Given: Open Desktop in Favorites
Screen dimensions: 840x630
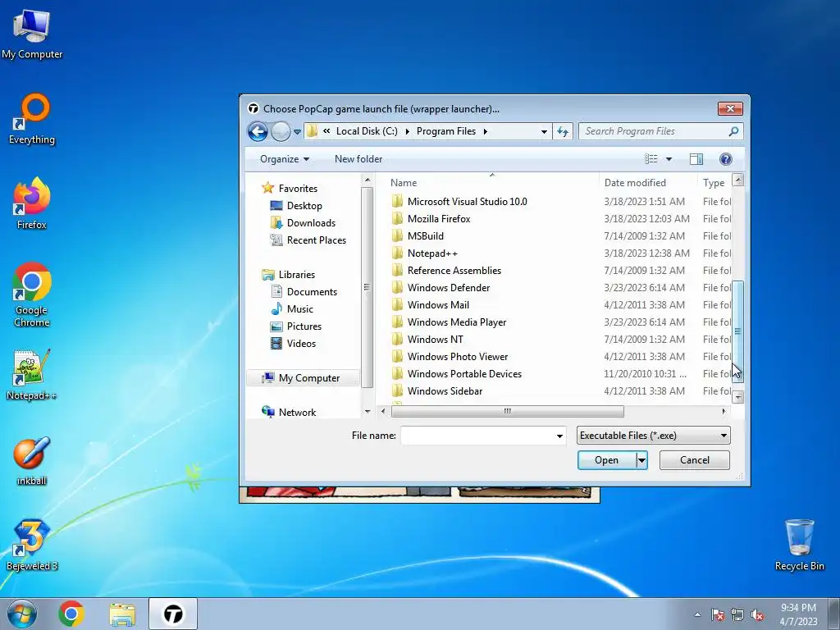Looking at the screenshot, I should click(304, 206).
